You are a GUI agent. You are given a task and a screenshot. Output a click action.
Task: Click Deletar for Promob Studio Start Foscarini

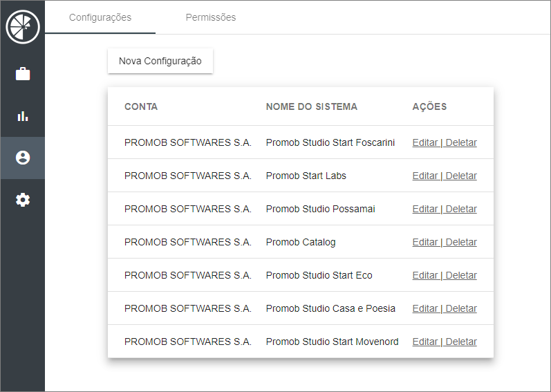pyautogui.click(x=461, y=142)
